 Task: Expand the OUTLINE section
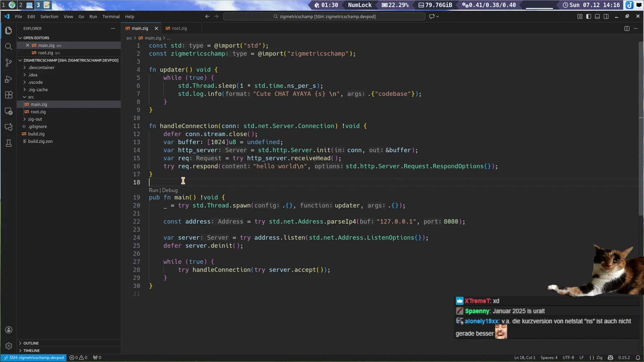pos(31,343)
